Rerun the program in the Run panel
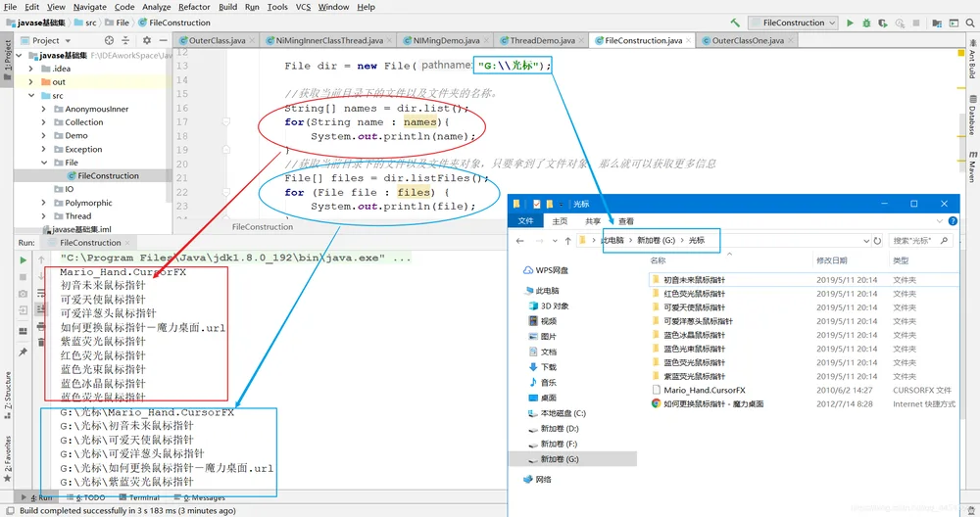The height and width of the screenshot is (517, 980). point(24,259)
